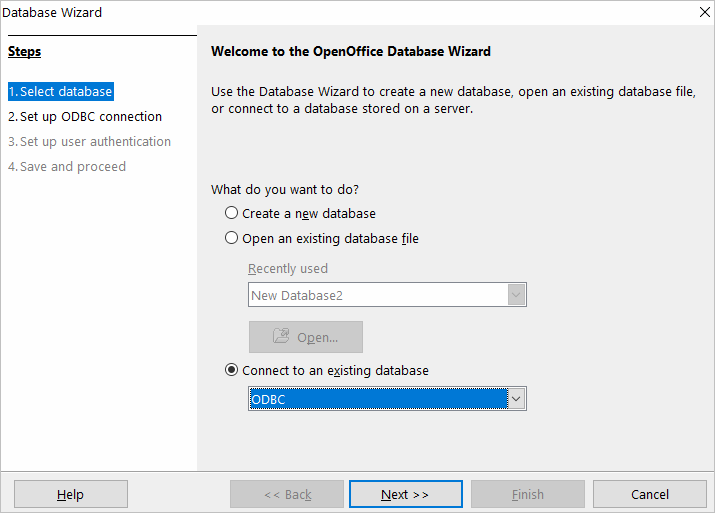Click the 'Steps' heading in the sidebar

24,51
